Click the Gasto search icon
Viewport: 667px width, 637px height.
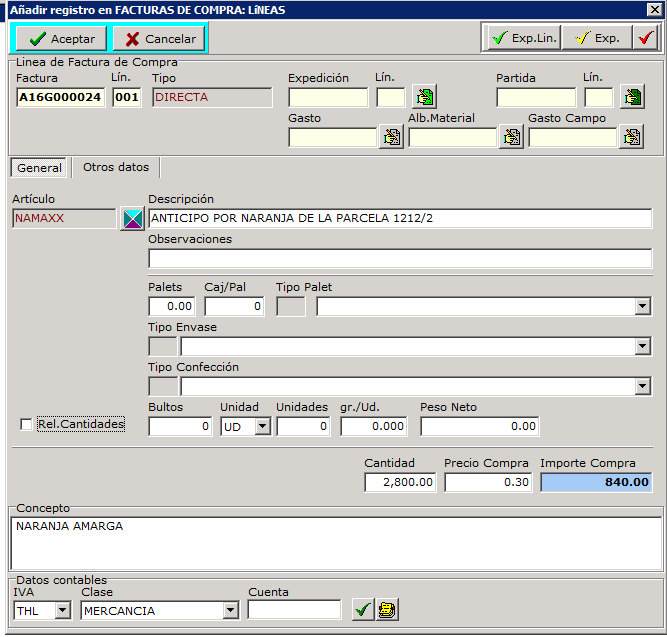390,138
